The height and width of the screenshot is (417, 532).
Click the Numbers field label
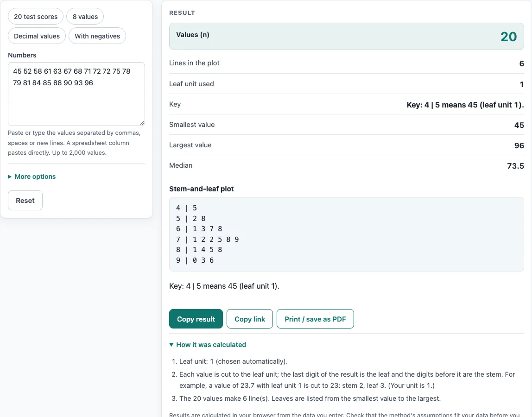tap(22, 55)
